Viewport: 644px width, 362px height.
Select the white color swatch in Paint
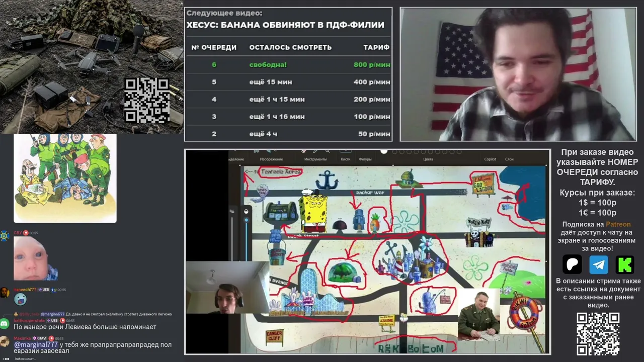coord(384,151)
